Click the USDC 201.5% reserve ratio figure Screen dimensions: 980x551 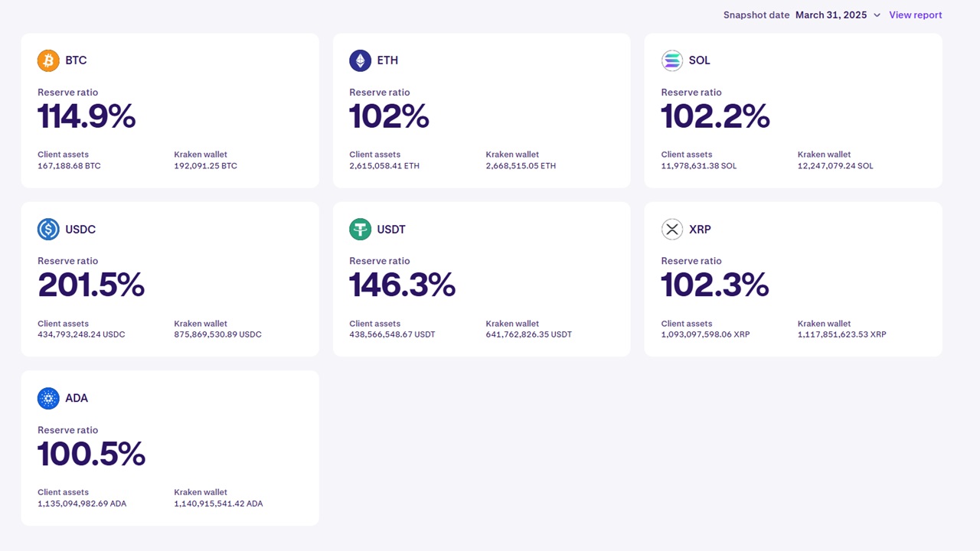[x=91, y=285]
